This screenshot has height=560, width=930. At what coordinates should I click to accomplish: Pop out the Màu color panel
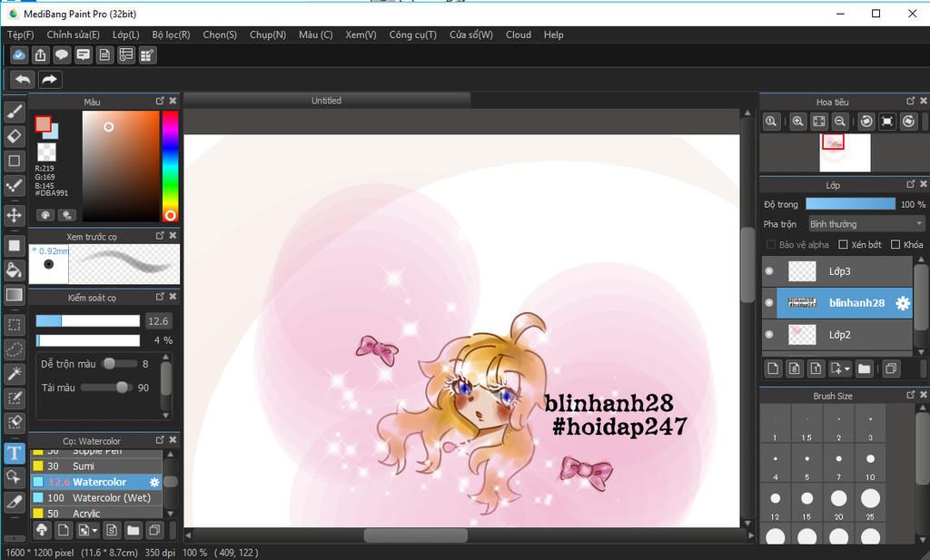pos(160,102)
